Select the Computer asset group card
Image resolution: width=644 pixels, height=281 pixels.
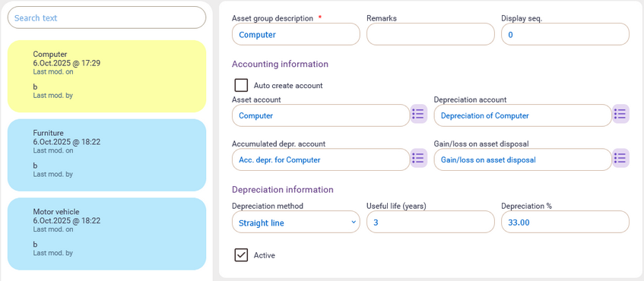[x=106, y=76]
